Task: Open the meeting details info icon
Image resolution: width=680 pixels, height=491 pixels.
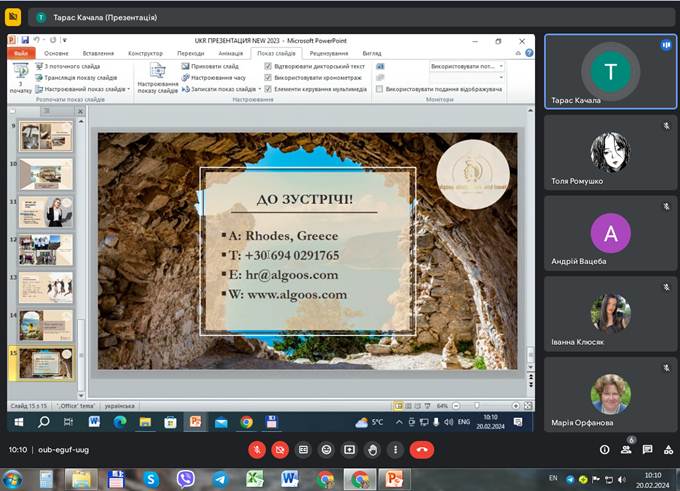Action: point(604,450)
